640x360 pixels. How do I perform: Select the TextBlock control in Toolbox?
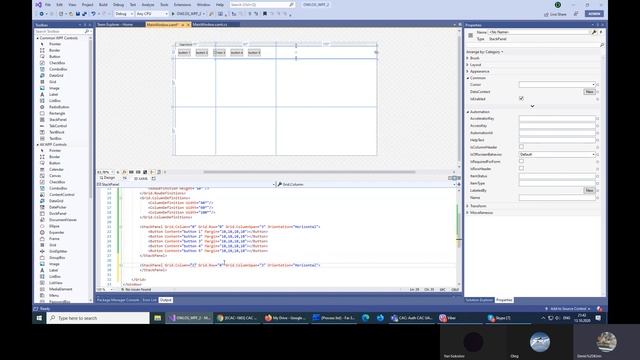tap(57, 132)
